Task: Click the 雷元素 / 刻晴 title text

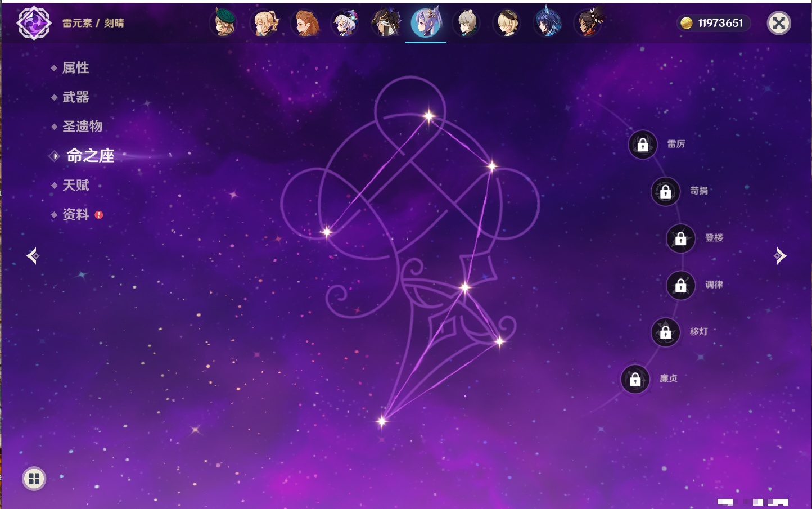Action: point(93,23)
